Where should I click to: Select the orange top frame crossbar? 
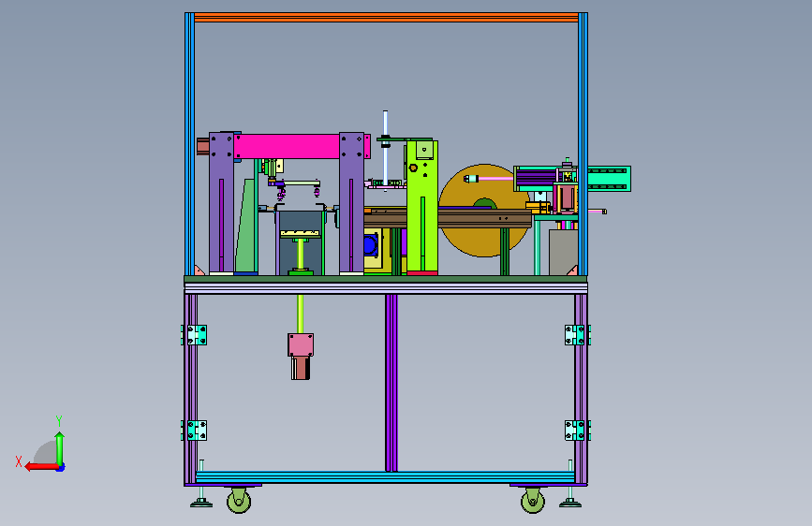coord(386,17)
